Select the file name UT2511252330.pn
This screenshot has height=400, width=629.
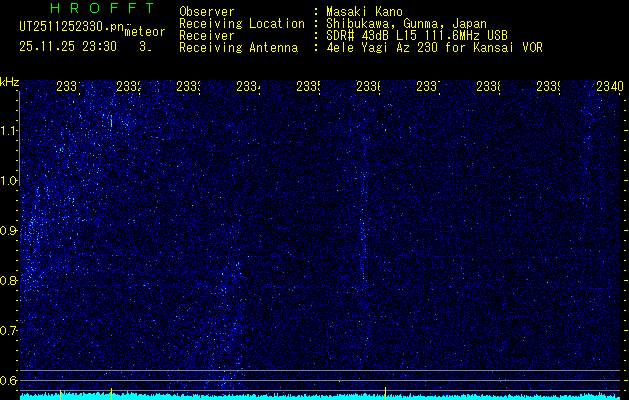[71, 27]
